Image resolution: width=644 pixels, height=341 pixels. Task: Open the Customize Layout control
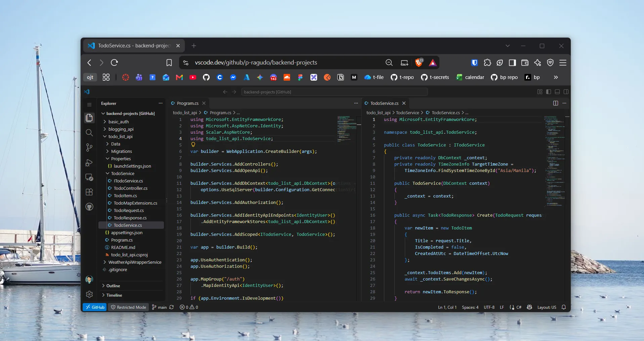click(540, 92)
